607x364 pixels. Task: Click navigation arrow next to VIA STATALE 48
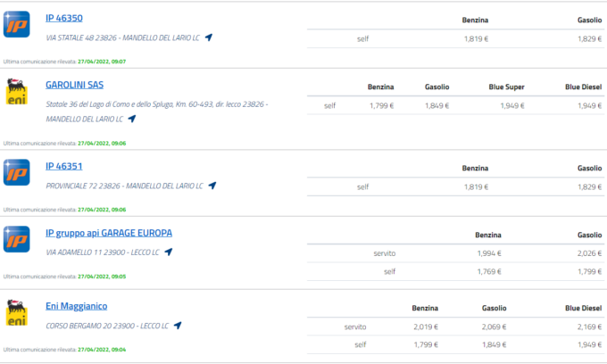coord(208,37)
